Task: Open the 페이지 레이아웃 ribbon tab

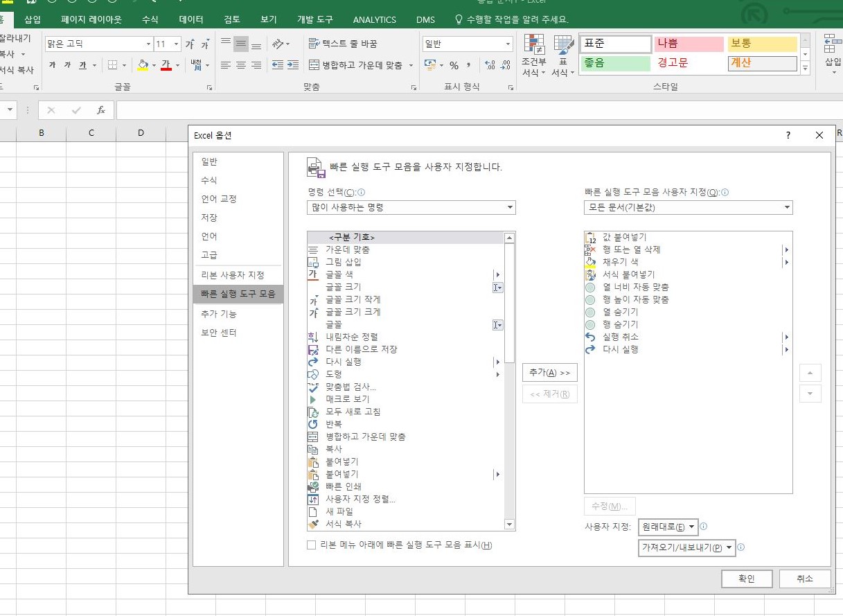Action: [x=91, y=19]
